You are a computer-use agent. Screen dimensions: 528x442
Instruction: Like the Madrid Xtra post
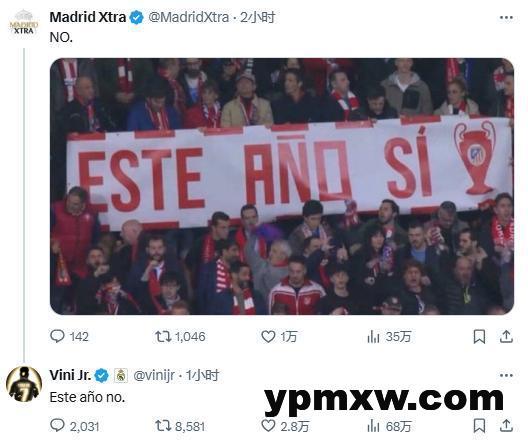pos(279,336)
